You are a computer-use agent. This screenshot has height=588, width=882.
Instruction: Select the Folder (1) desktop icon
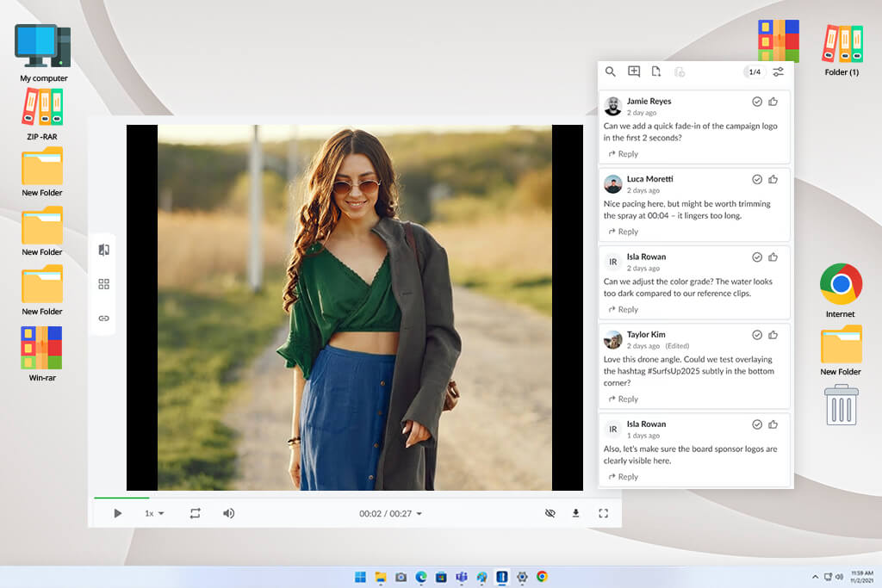point(842,50)
